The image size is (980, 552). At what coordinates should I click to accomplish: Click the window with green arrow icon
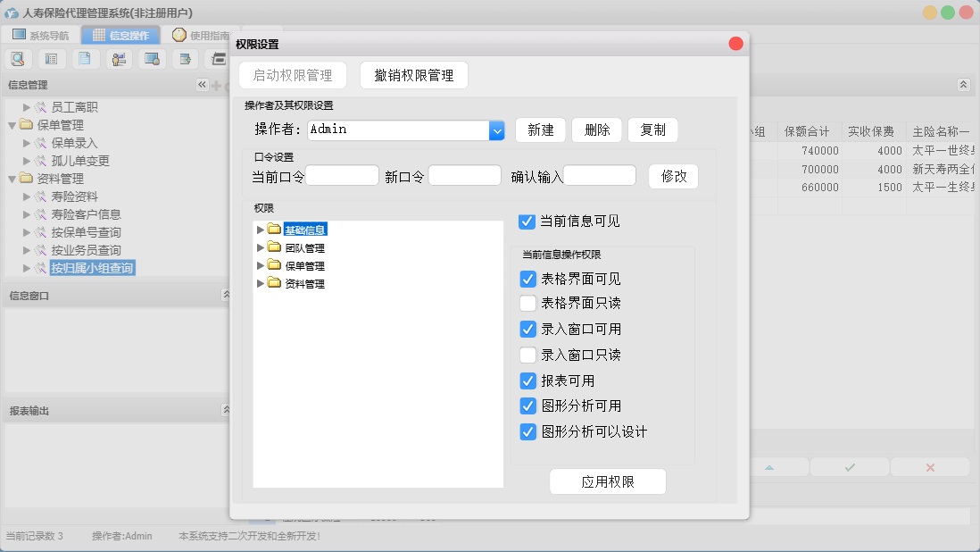point(185,59)
